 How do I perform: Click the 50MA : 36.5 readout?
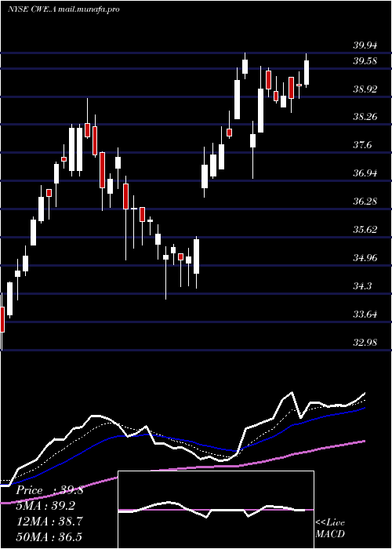[49, 536]
